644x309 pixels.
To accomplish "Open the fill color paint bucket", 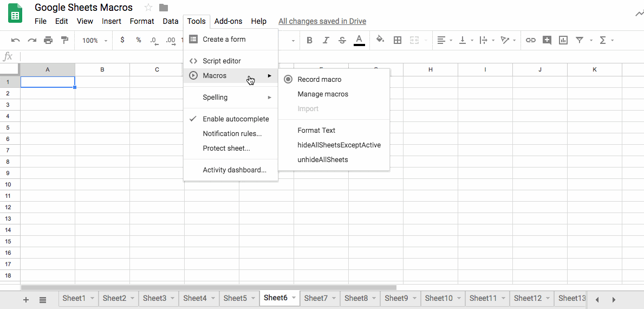I will (x=380, y=40).
